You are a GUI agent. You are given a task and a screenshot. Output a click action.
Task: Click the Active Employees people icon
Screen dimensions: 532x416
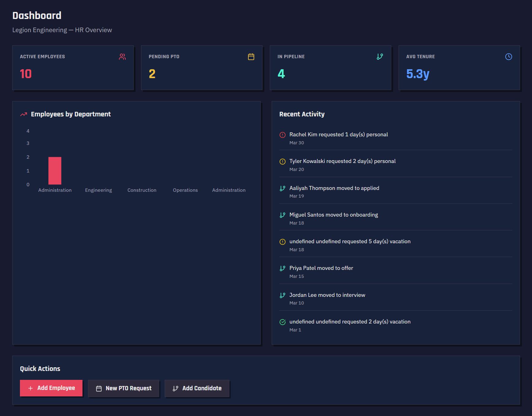click(x=122, y=56)
